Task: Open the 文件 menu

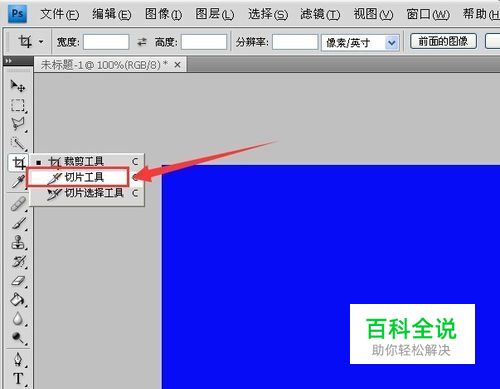Action: (60, 14)
